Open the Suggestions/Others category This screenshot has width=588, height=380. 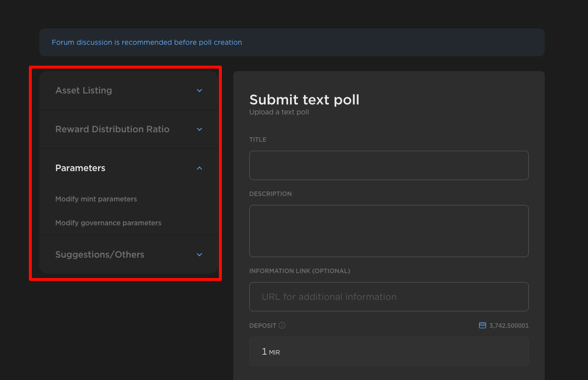99,255
